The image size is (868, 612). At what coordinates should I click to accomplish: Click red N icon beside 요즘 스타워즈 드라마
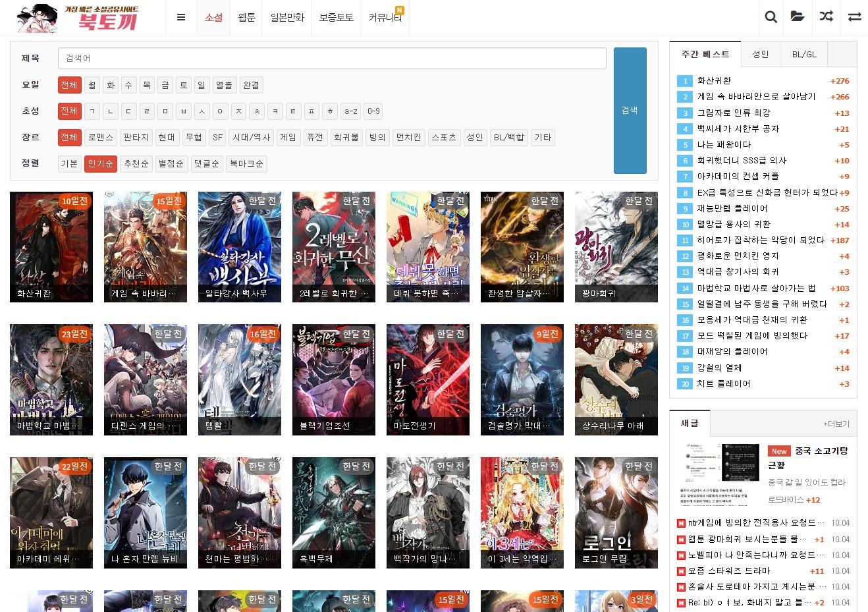(x=681, y=571)
